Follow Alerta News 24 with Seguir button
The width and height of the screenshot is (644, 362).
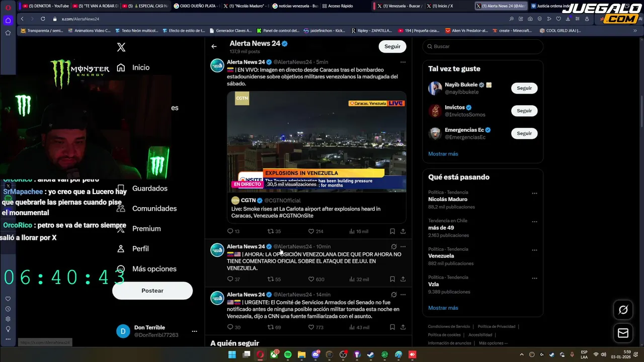(392, 46)
